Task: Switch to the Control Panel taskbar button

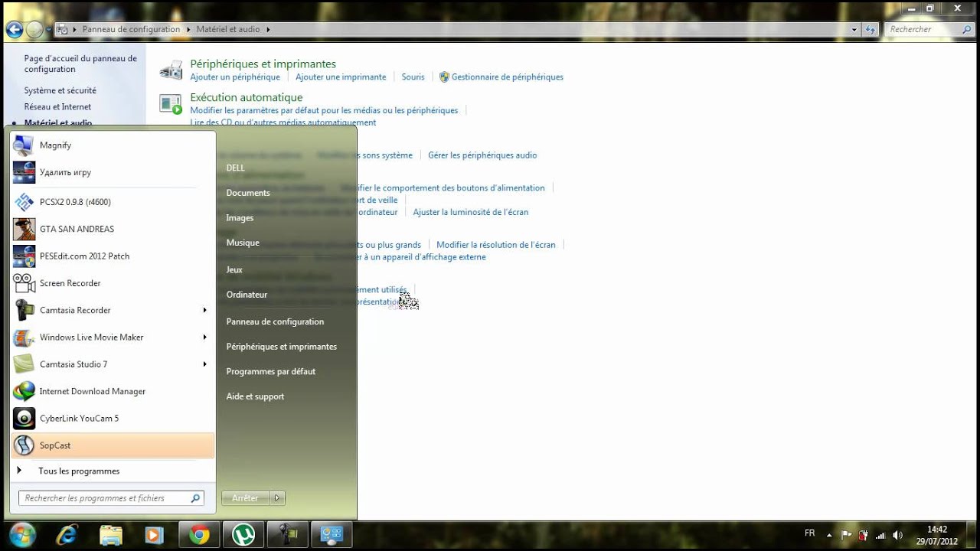Action: point(332,534)
